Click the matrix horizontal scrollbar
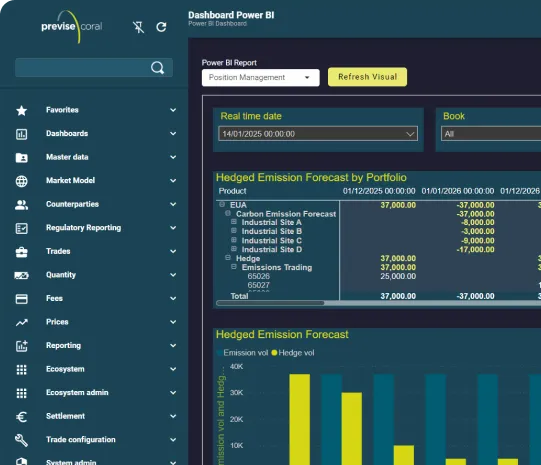This screenshot has height=465, width=541. tap(270, 303)
